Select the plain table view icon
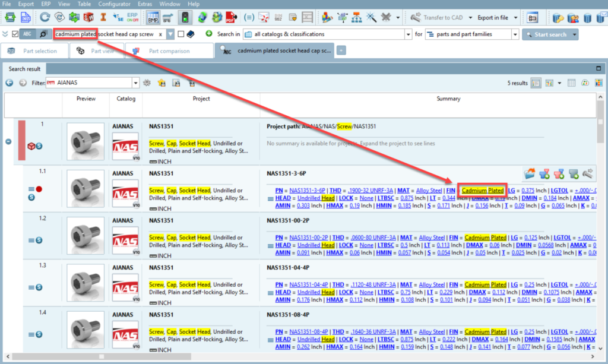Viewport: 608px width, 364px height. click(571, 83)
